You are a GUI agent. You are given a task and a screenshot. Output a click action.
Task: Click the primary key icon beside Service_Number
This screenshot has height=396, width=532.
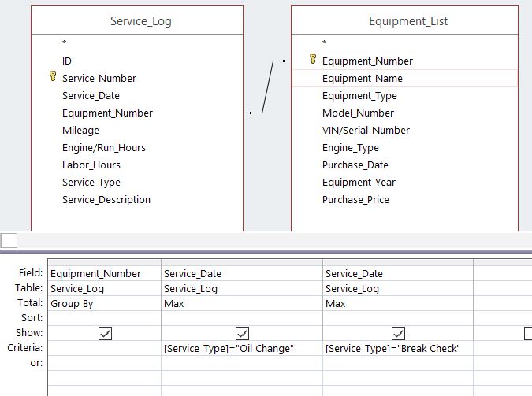(53, 77)
